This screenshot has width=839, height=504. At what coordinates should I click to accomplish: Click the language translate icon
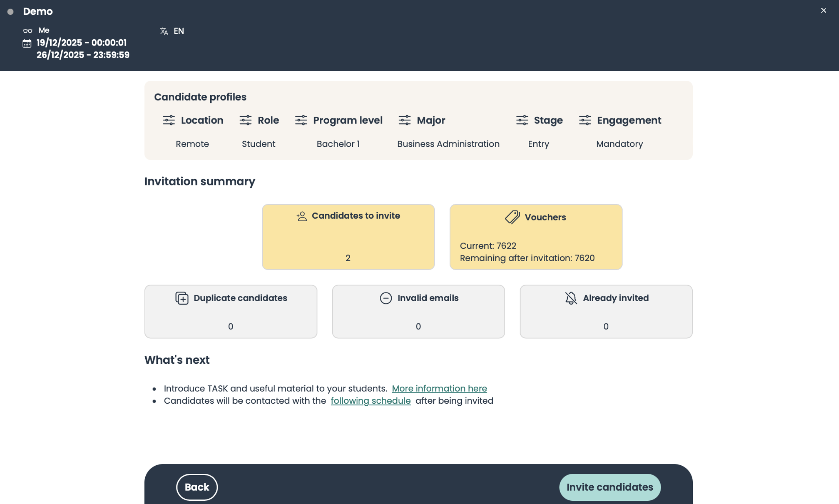coord(164,31)
